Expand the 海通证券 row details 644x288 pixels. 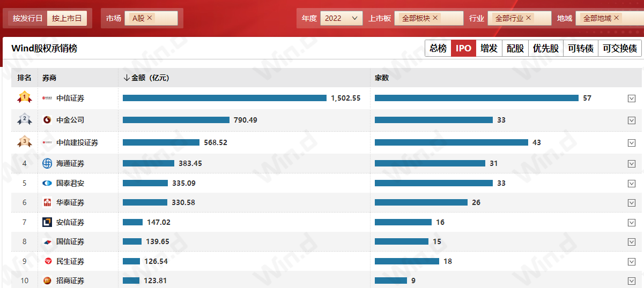[632, 164]
